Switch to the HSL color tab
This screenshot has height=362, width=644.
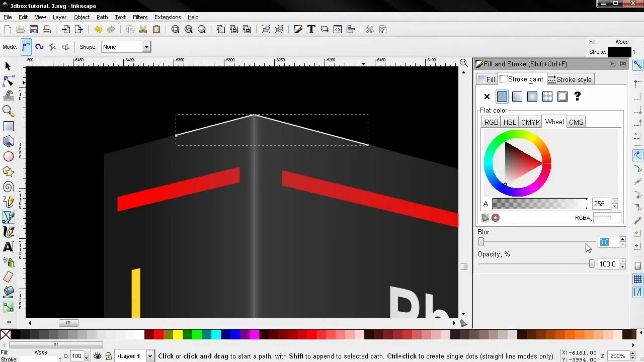tap(510, 122)
